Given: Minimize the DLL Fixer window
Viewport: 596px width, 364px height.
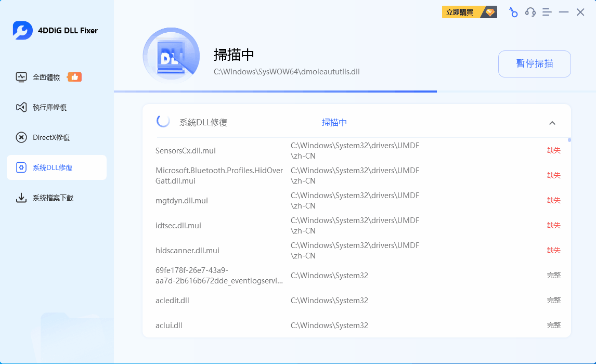Looking at the screenshot, I should tap(564, 12).
